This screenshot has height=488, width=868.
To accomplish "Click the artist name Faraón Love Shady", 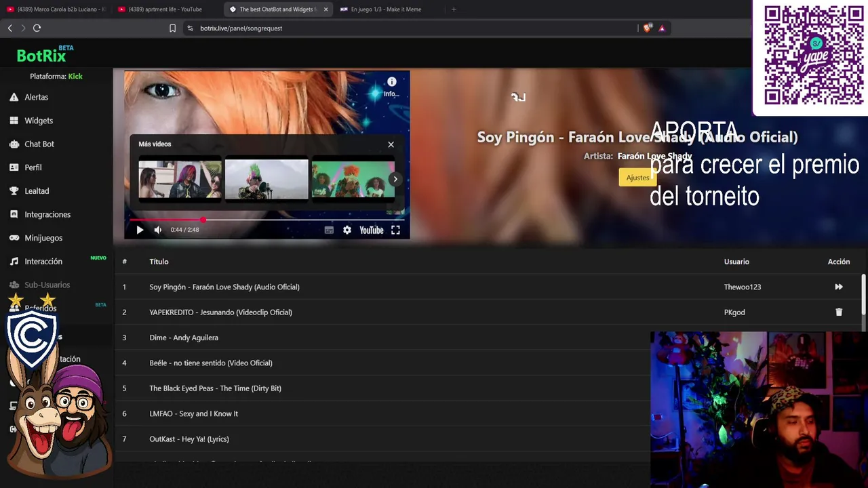I will [654, 156].
